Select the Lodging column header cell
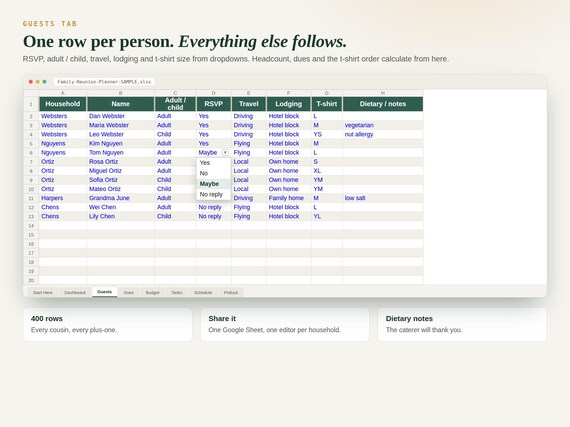This screenshot has height=427, width=570. 289,104
